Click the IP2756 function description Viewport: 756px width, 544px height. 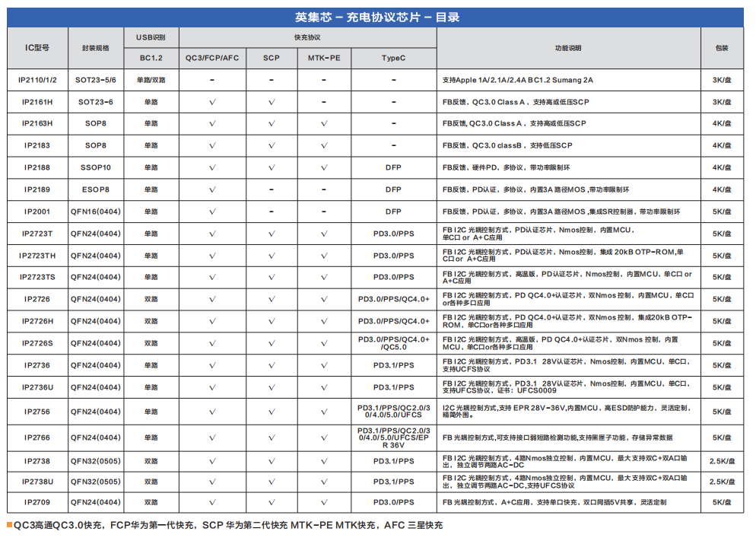[x=567, y=412]
